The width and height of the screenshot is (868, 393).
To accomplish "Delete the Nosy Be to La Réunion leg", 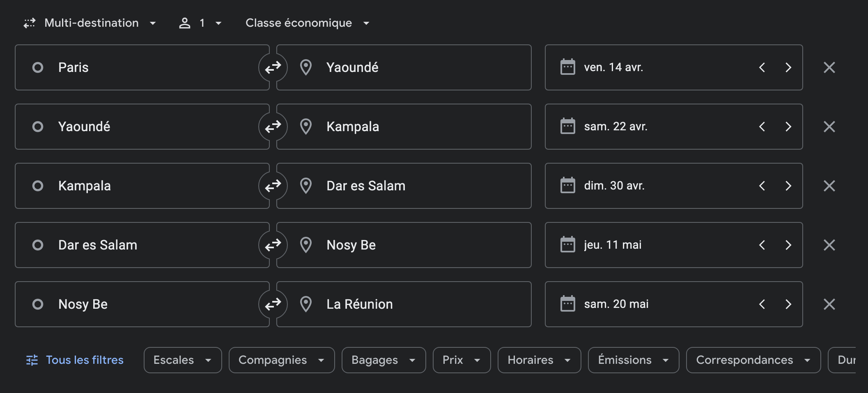I will (829, 304).
